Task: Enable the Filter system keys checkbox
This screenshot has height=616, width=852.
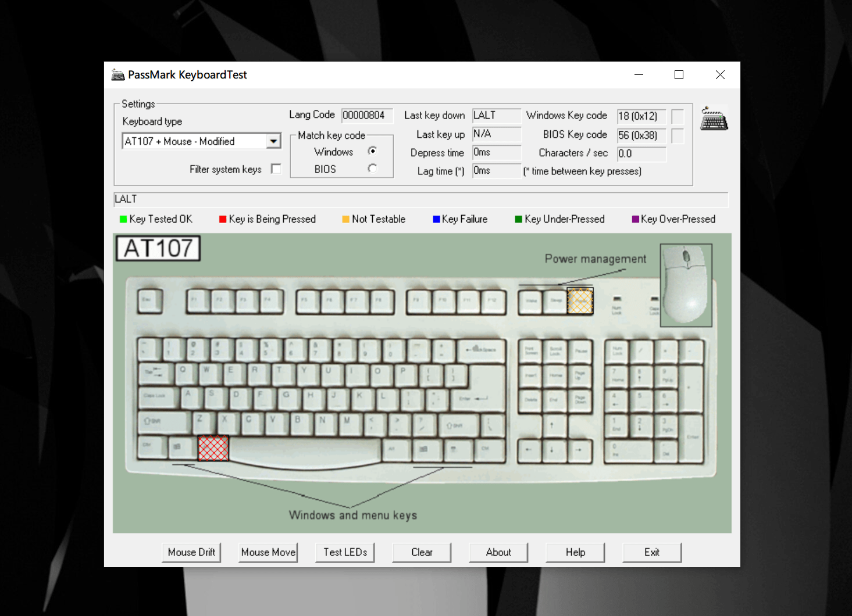Action: click(276, 169)
